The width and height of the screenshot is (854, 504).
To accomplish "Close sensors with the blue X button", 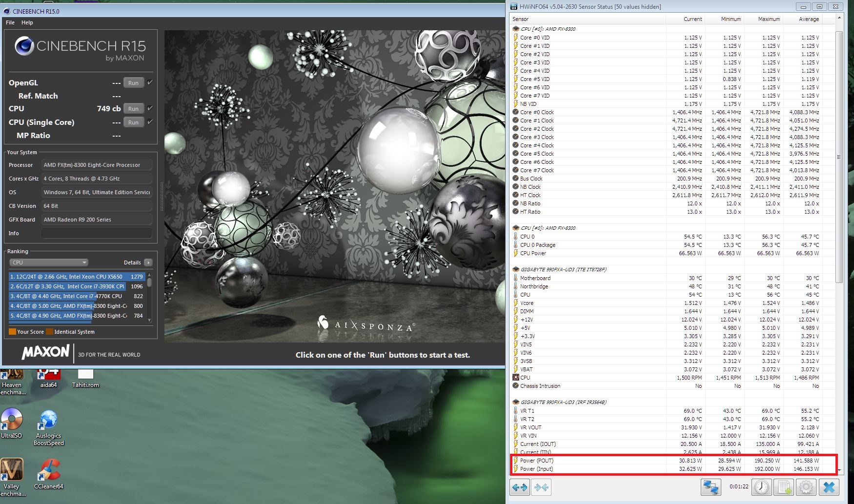I will (829, 487).
